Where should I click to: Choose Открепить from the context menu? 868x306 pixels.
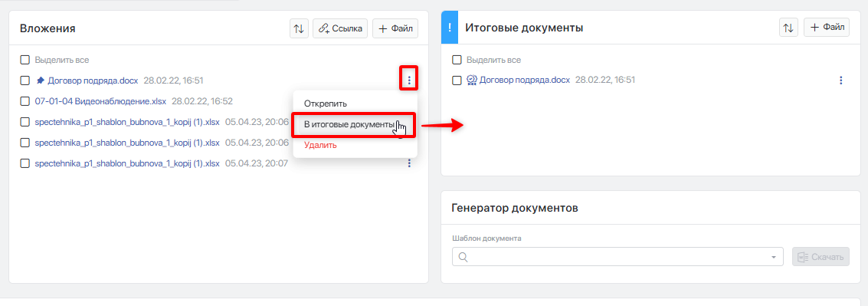click(325, 104)
